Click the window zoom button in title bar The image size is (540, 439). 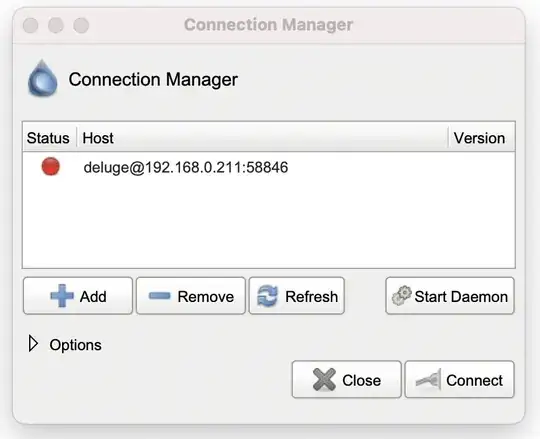coord(81,25)
